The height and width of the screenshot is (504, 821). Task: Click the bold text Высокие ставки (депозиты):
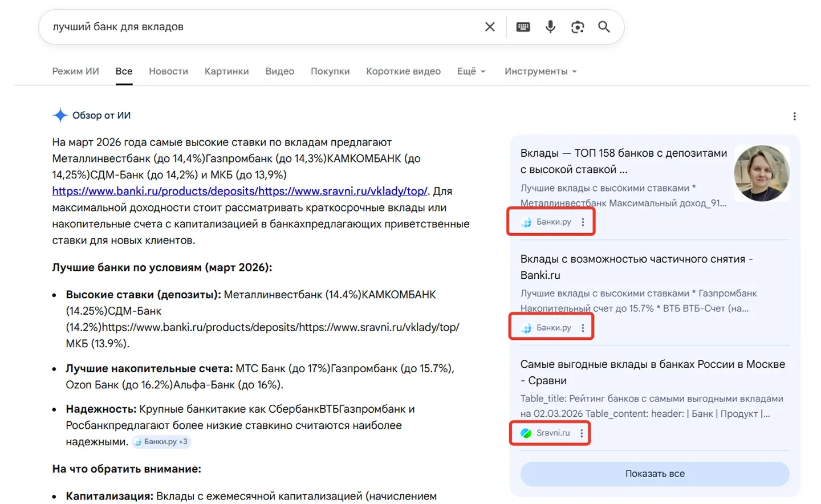pyautogui.click(x=143, y=295)
